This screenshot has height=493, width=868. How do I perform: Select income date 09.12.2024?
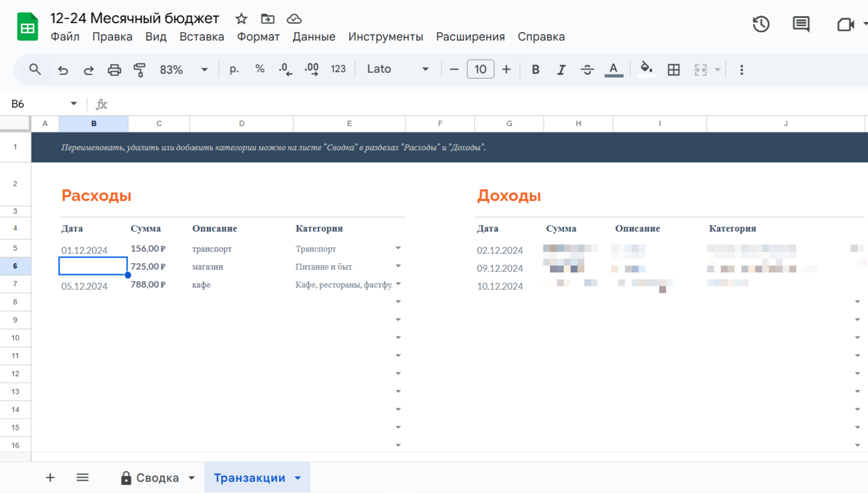coord(509,268)
